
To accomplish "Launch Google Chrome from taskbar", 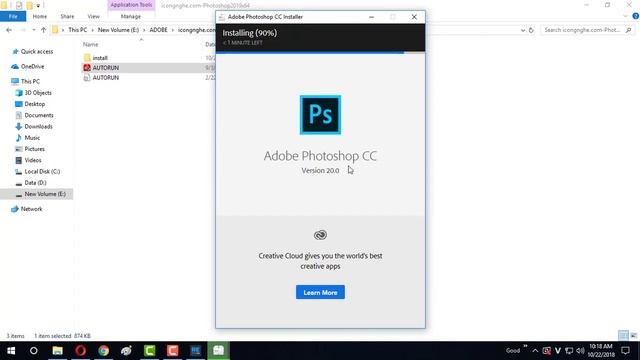I will click(x=103, y=351).
